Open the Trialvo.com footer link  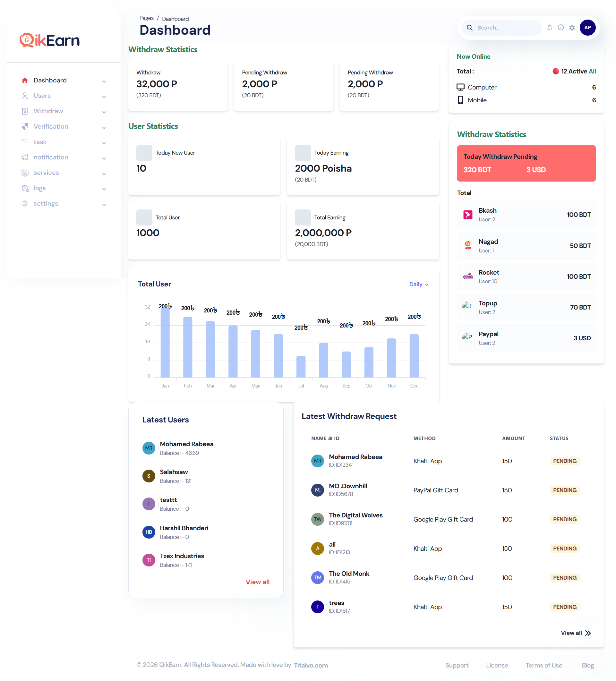(x=311, y=666)
